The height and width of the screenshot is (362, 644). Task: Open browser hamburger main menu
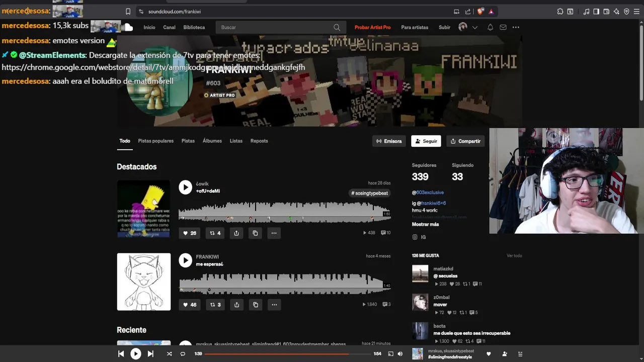pyautogui.click(x=637, y=12)
